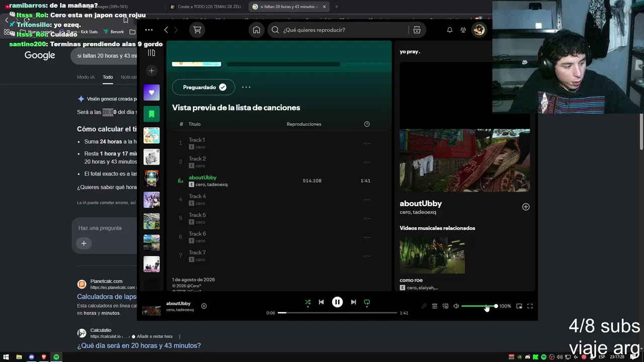Viewport: 644px width, 362px height.
Task: Open the Spotify three-dot app menu
Action: 149,30
